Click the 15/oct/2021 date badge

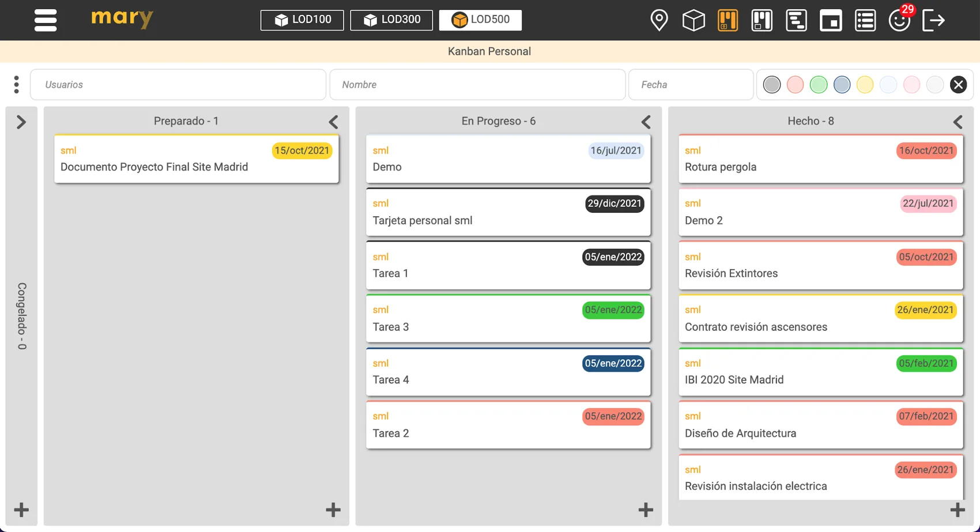pos(302,150)
